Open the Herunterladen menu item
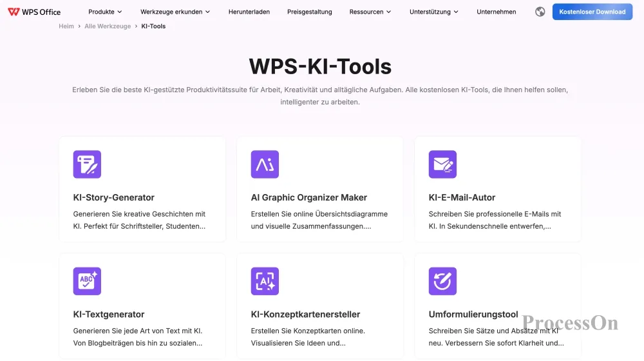The image size is (644, 361). point(249,12)
